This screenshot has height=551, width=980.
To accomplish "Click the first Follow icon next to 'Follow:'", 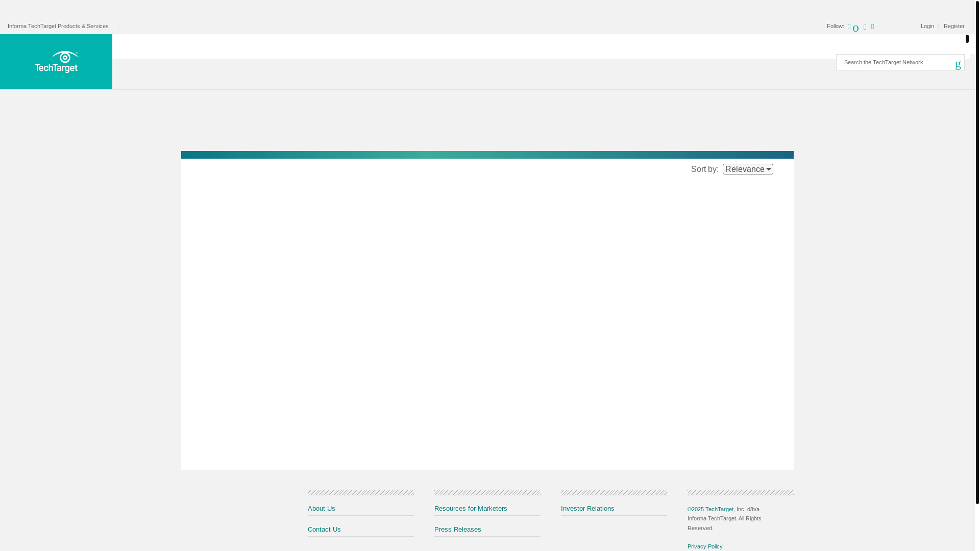I will (849, 27).
